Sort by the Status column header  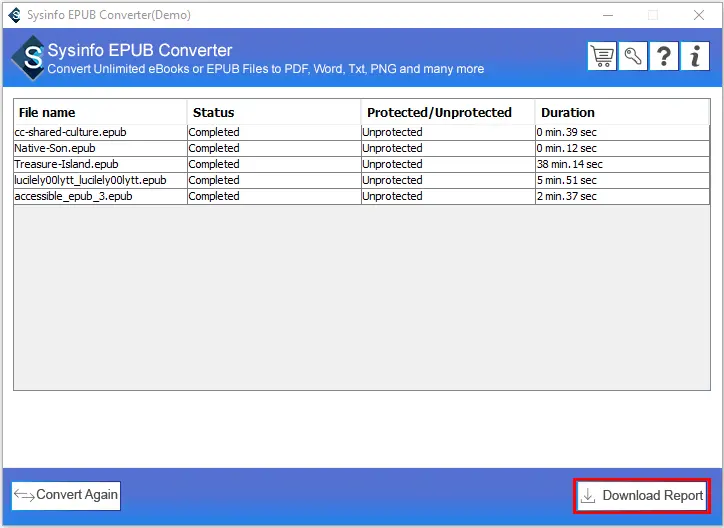[213, 113]
